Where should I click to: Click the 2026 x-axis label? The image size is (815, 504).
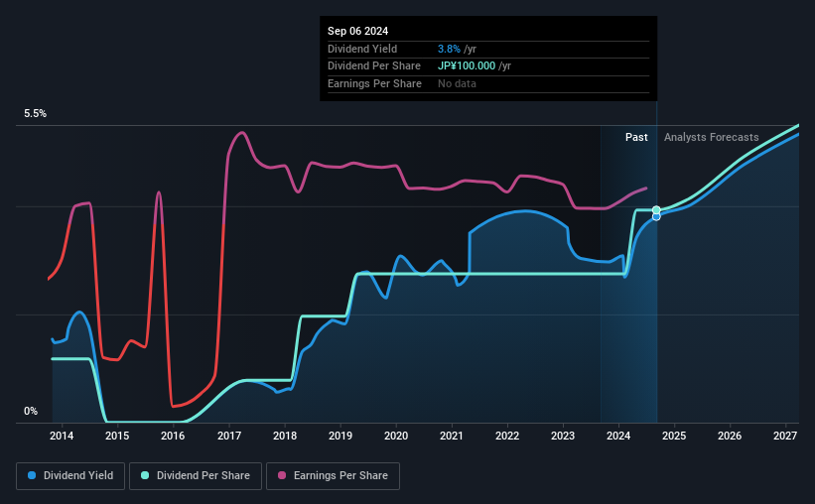730,436
